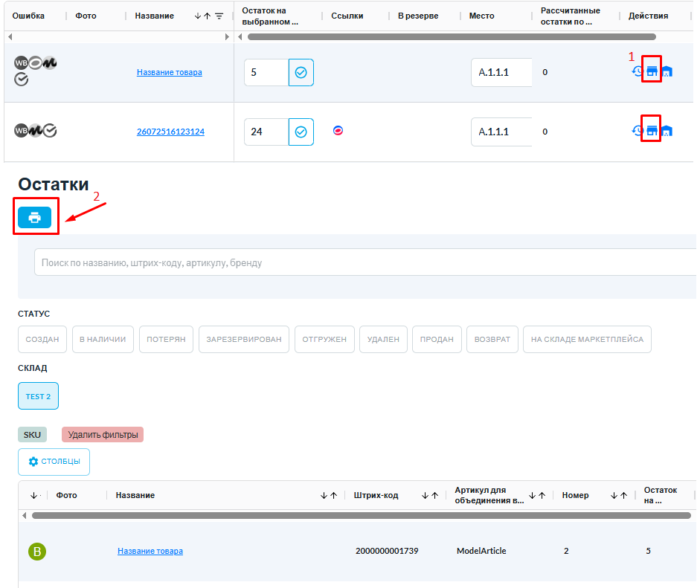Screen dimensions: 700x588
Task: Click the store icon in second row actions
Action: point(652,131)
